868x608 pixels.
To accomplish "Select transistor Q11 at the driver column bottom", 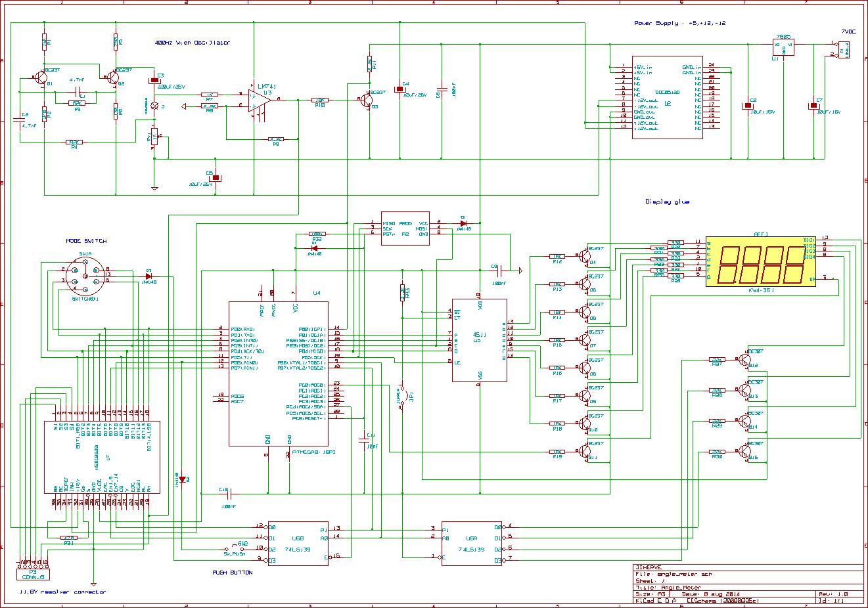I will tap(585, 452).
